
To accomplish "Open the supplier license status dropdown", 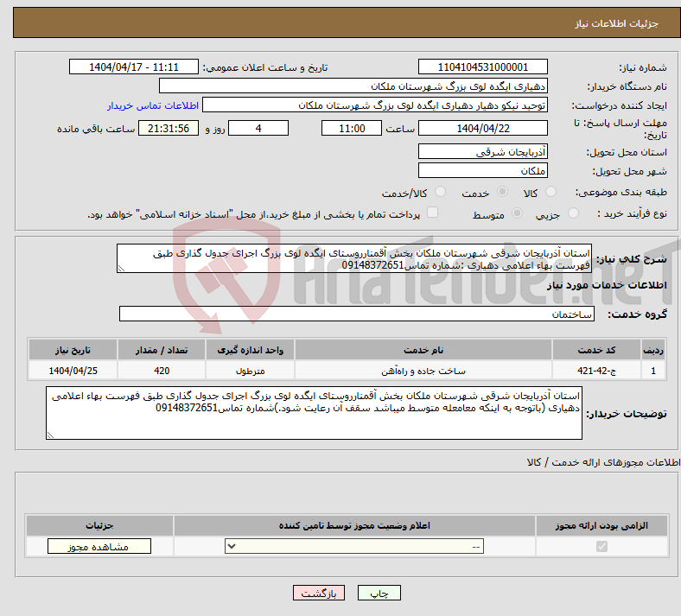I will coord(354,546).
